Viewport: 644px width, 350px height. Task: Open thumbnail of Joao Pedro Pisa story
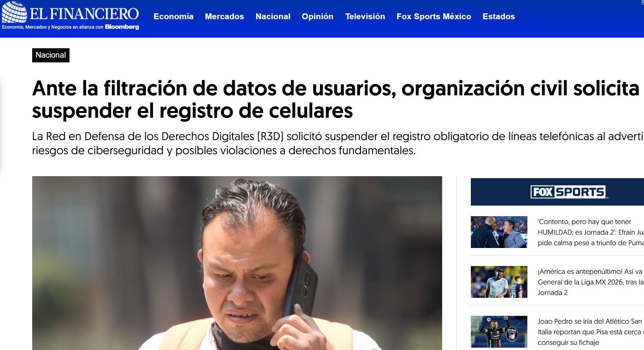tap(499, 332)
